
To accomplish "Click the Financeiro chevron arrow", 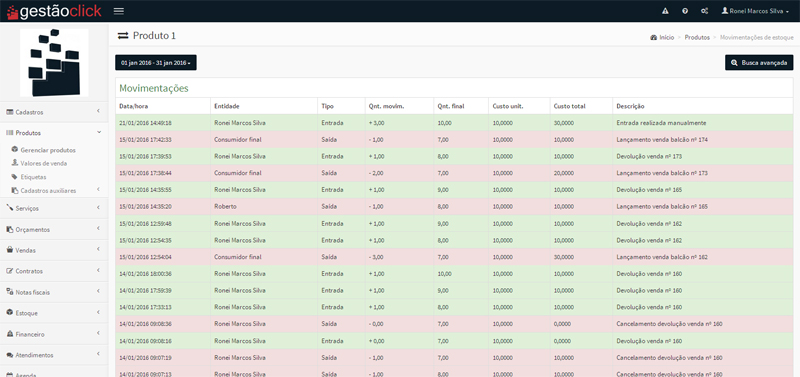I will coord(98,334).
